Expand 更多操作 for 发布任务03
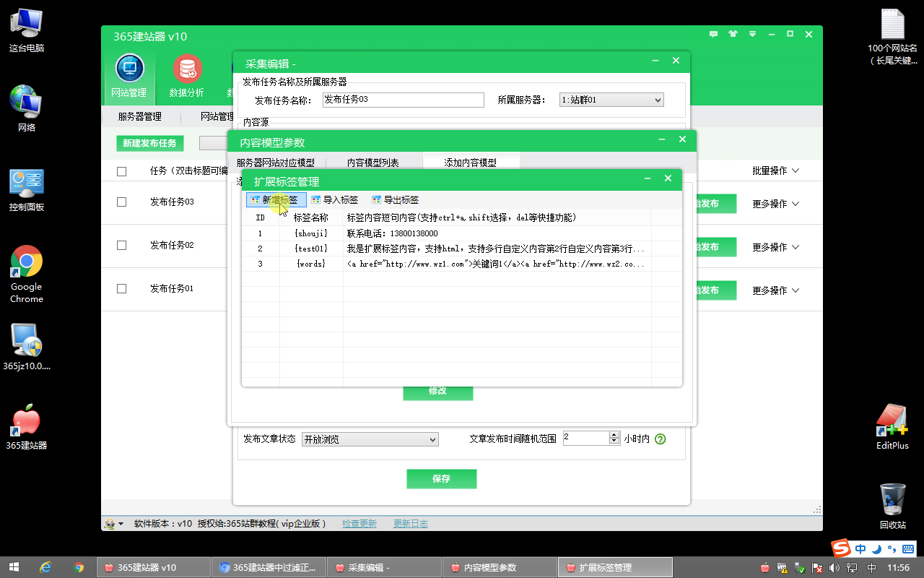The width and height of the screenshot is (924, 578). [x=776, y=204]
